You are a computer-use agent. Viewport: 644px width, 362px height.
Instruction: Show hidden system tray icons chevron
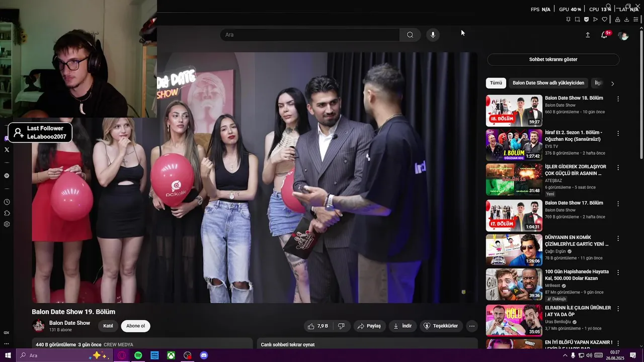pos(565,355)
